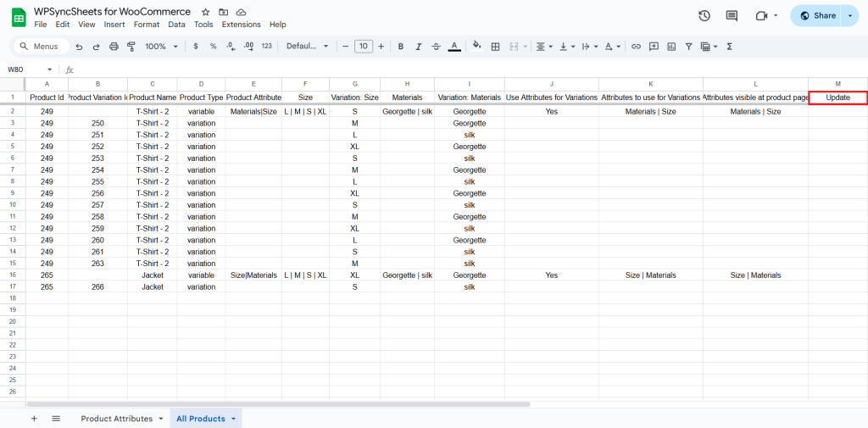Click the Search Menus box
Screen dimensions: 868x428
(42, 47)
